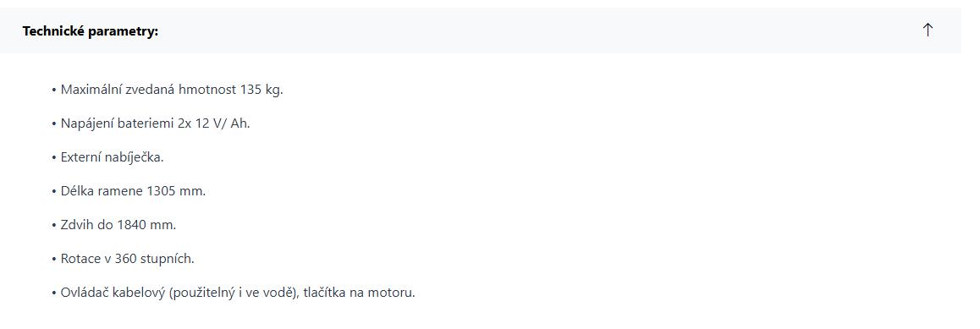Click the word "Rotace"
The height and width of the screenshot is (329, 980).
tap(80, 259)
